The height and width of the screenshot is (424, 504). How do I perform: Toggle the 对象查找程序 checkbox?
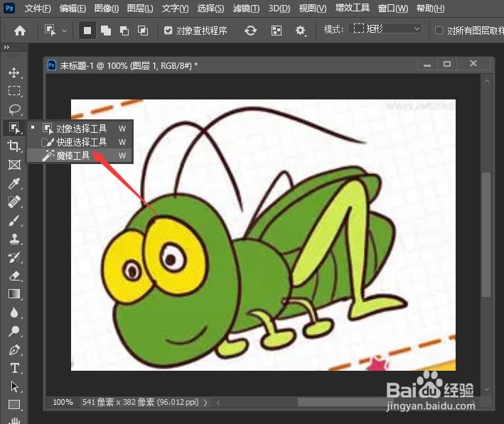[x=168, y=31]
